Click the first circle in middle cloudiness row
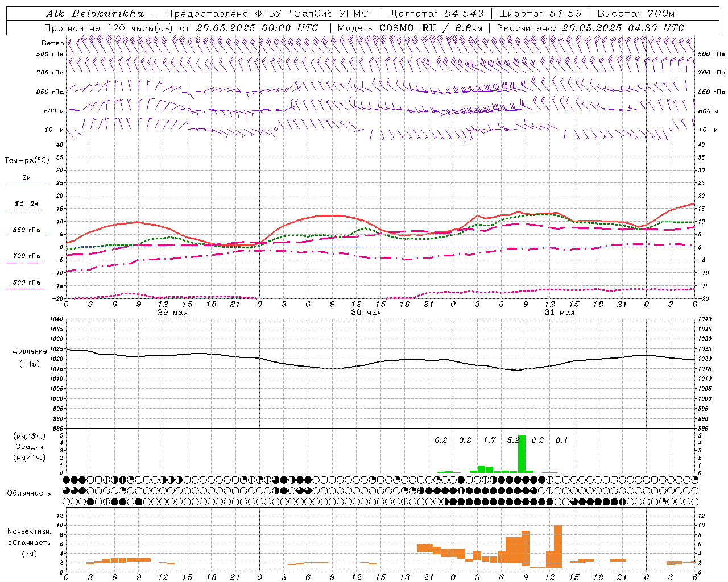The height and width of the screenshot is (582, 728). [67, 490]
